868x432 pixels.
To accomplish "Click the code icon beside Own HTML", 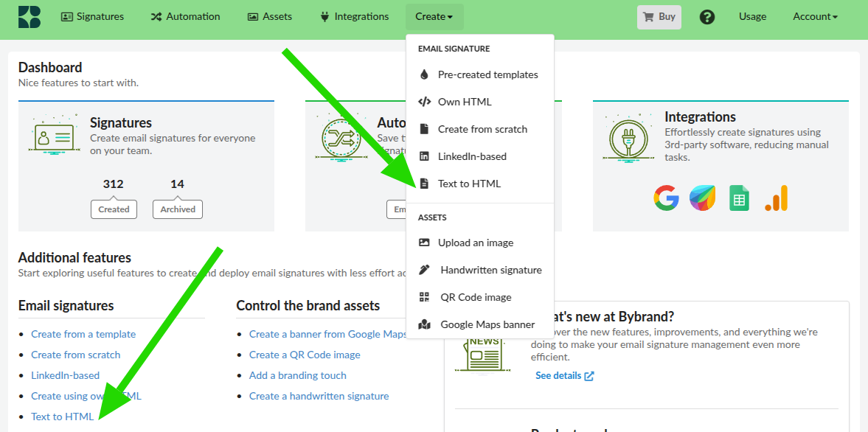I will [426, 101].
